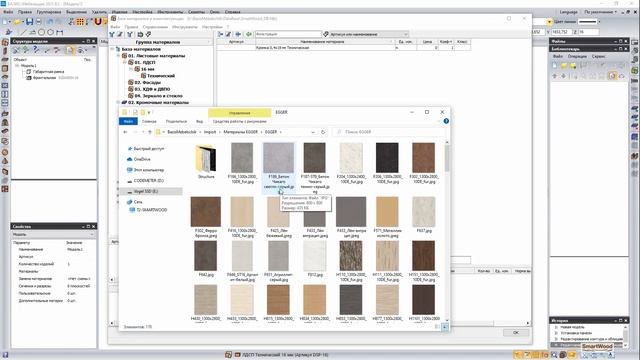Open Настройки menu in materials window
Screen dimensions: 640x360
pos(212,27)
